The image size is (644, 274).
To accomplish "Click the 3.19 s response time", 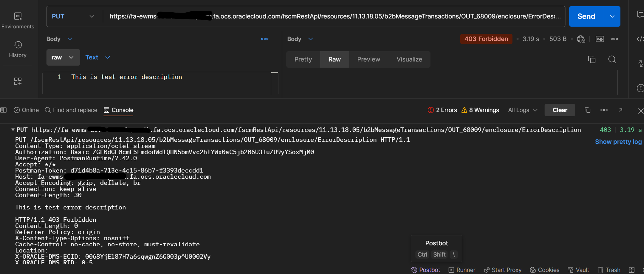I will [531, 39].
